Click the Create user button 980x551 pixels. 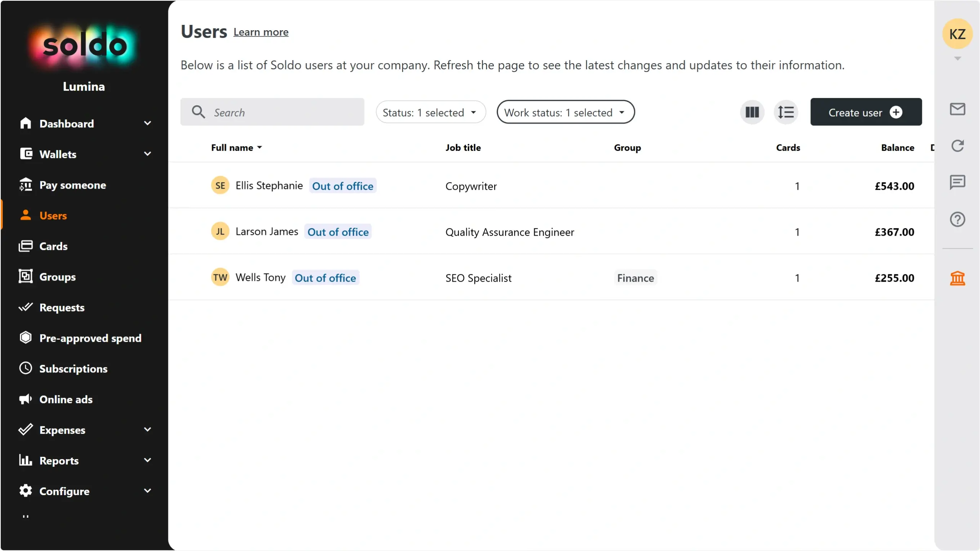(x=866, y=112)
